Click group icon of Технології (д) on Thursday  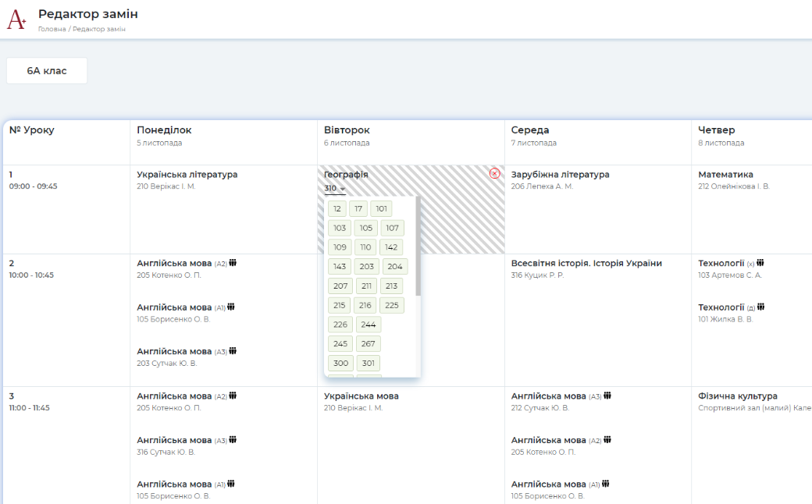[760, 307]
